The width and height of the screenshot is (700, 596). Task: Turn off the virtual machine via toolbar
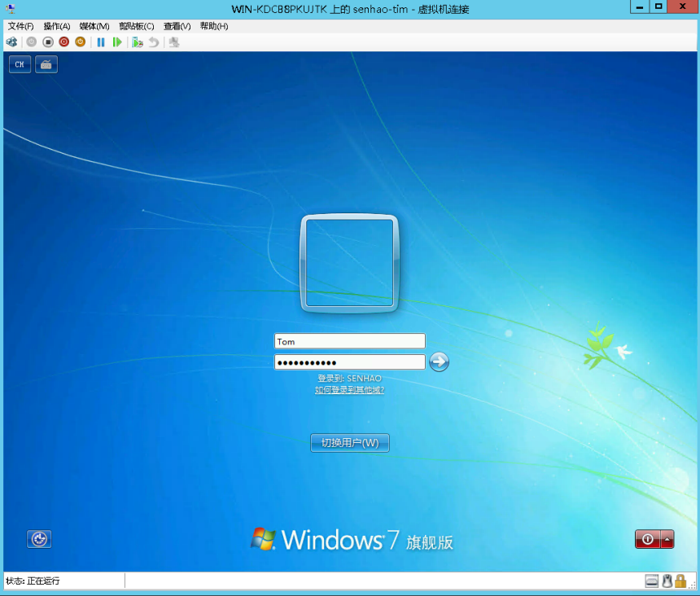pyautogui.click(x=48, y=42)
